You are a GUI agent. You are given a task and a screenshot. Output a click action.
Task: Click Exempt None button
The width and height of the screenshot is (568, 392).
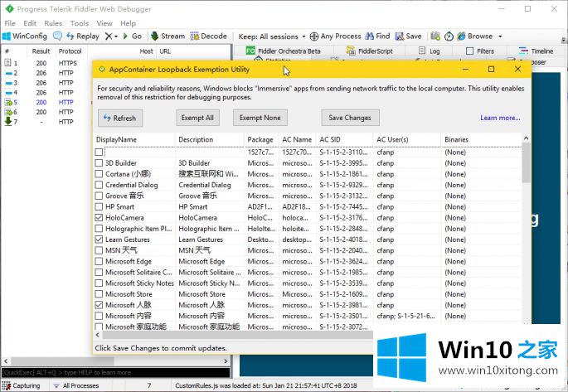click(260, 118)
